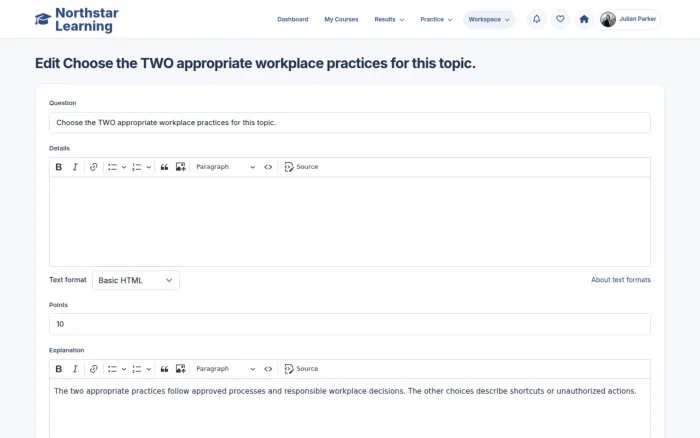The width and height of the screenshot is (700, 438).
Task: Insert numbered list in Explanation editor
Action: pos(137,369)
